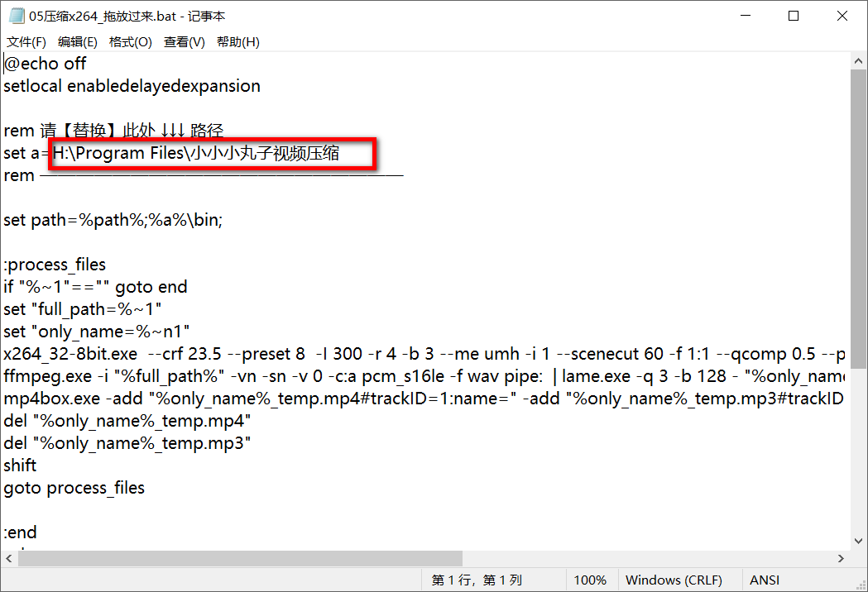868x592 pixels.
Task: Click the "setlocal enabledelayedexpansion" line
Action: [x=132, y=86]
